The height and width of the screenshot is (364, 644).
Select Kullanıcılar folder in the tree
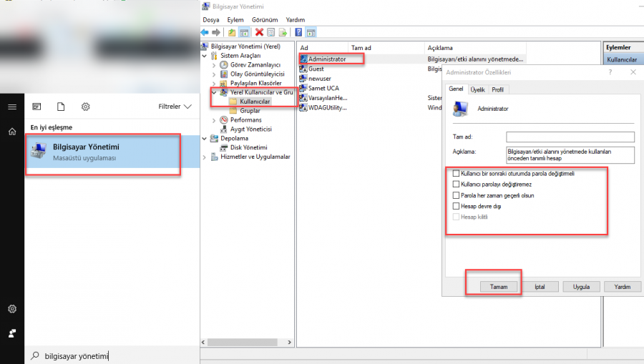coord(255,102)
